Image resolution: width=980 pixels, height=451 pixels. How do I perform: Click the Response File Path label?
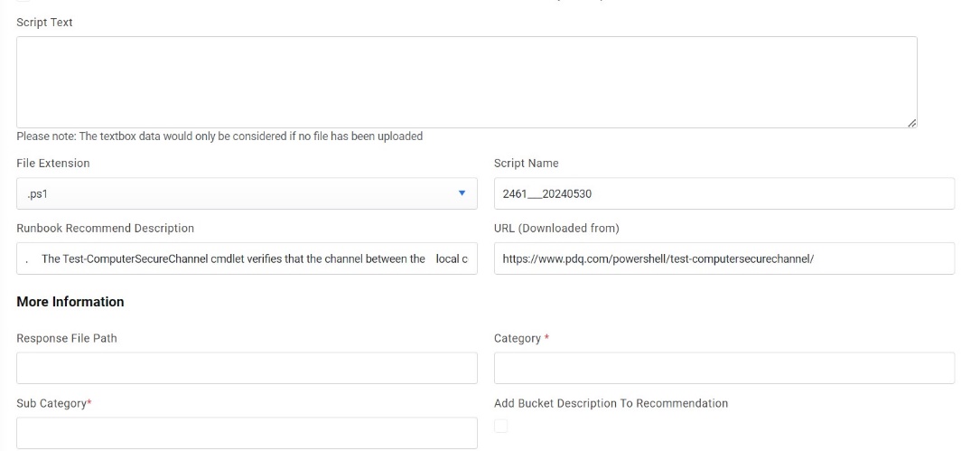coord(67,338)
